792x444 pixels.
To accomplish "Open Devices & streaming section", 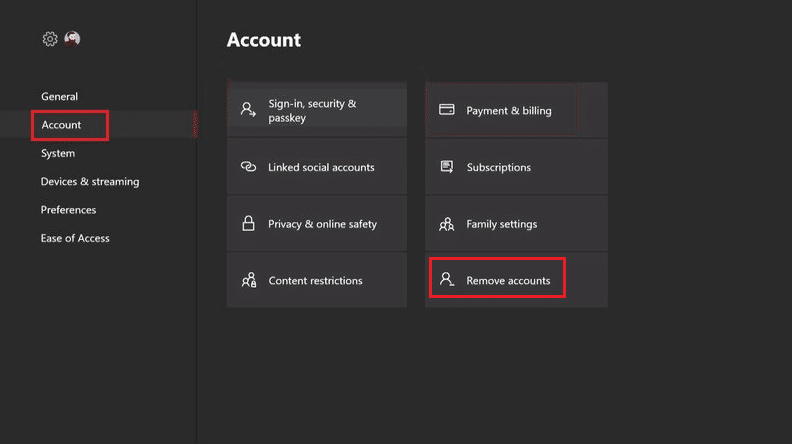I will pos(90,182).
